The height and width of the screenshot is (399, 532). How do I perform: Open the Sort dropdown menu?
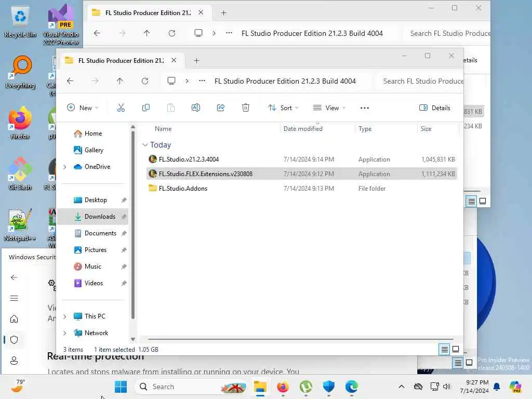coord(283,108)
